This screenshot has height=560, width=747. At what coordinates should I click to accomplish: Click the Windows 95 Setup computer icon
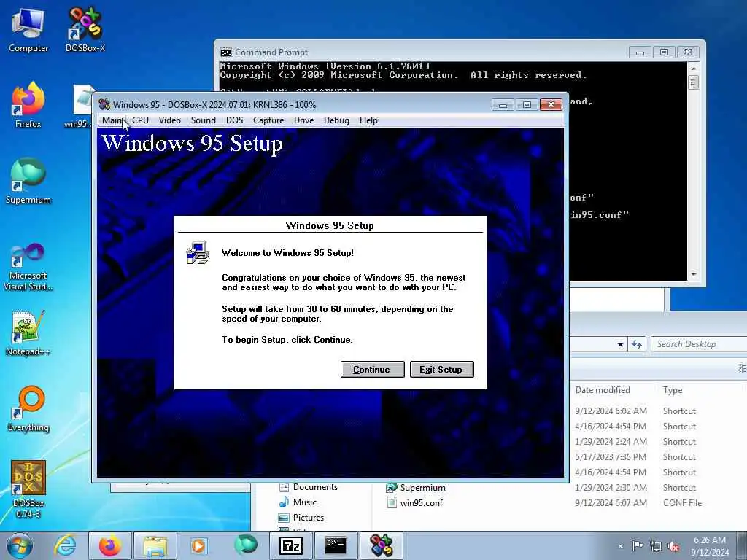[x=198, y=253]
